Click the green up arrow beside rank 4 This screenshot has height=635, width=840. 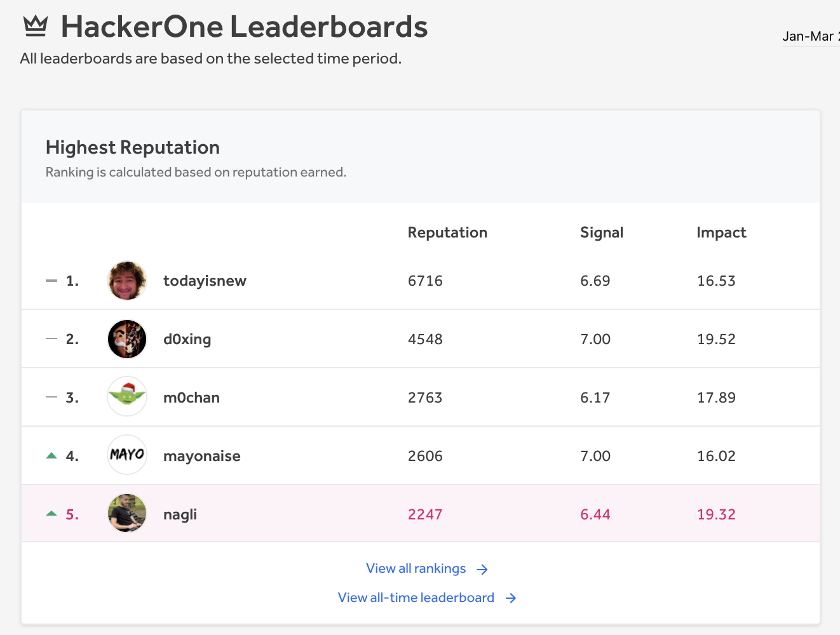52,455
